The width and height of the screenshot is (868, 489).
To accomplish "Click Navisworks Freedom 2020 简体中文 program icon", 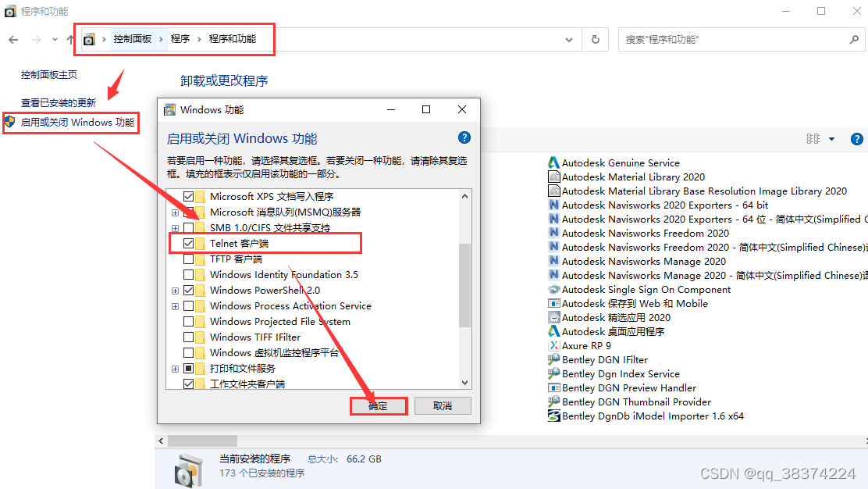I will [553, 247].
